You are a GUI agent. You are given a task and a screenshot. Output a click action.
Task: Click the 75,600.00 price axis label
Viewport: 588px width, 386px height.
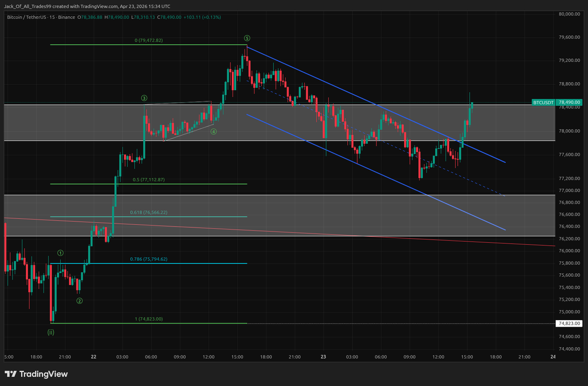pyautogui.click(x=570, y=275)
